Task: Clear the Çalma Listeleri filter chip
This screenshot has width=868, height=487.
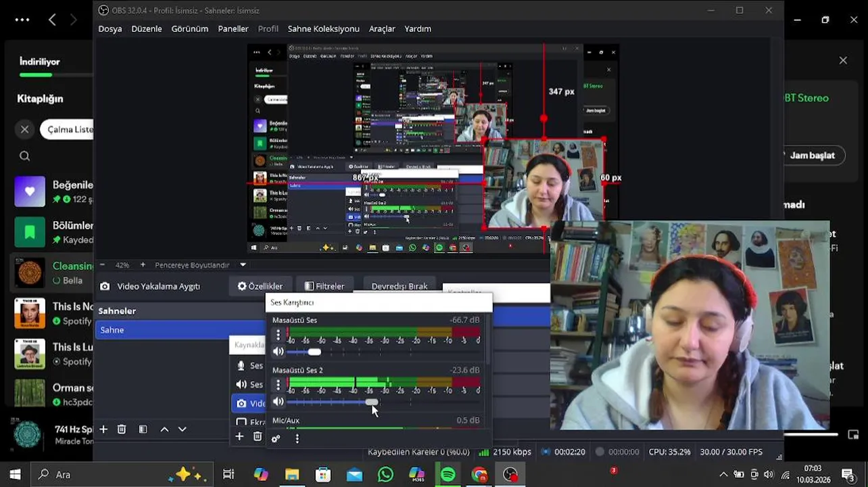Action: (25, 129)
